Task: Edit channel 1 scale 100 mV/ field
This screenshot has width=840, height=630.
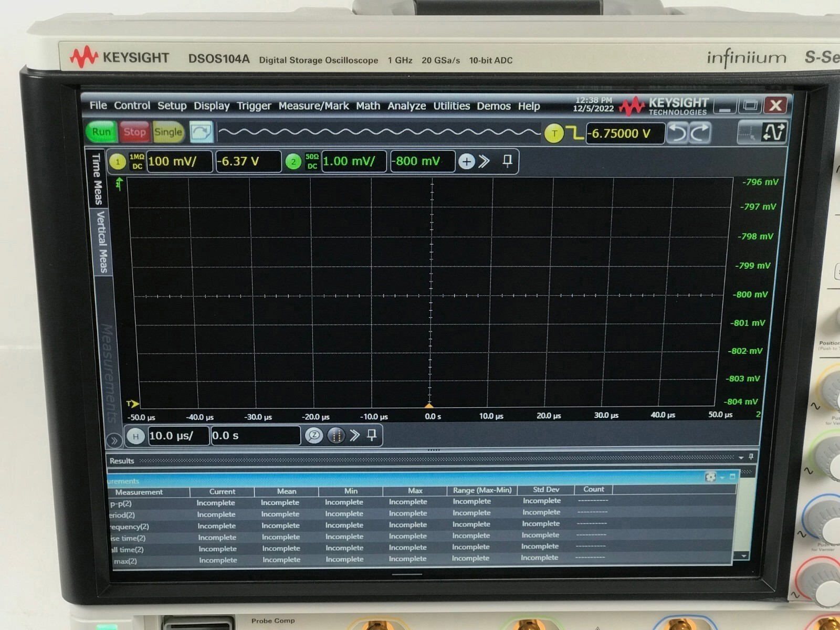Action: point(180,161)
